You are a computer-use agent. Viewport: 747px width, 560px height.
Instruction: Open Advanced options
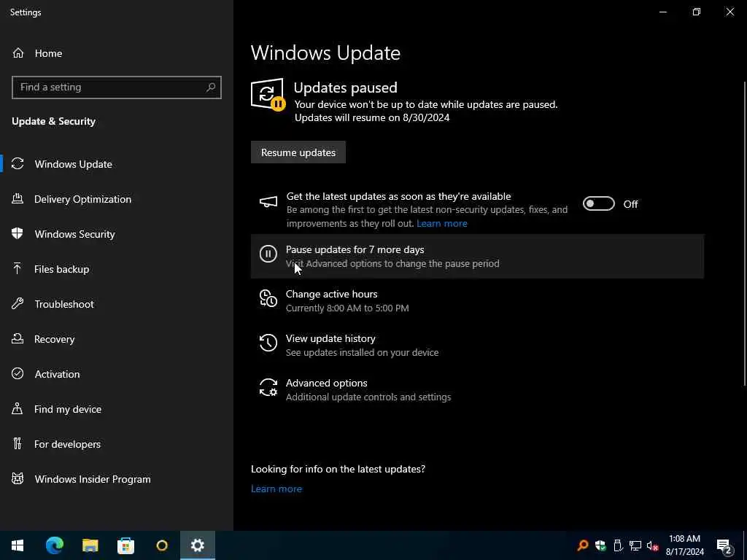point(477,389)
